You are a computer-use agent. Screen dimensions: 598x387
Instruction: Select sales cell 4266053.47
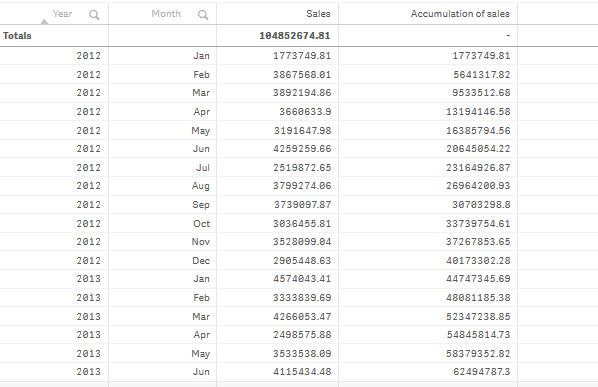302,316
